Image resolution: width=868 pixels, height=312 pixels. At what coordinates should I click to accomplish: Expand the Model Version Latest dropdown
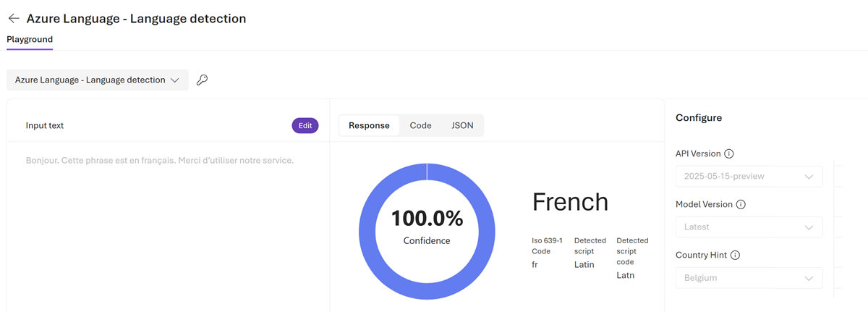pyautogui.click(x=749, y=227)
